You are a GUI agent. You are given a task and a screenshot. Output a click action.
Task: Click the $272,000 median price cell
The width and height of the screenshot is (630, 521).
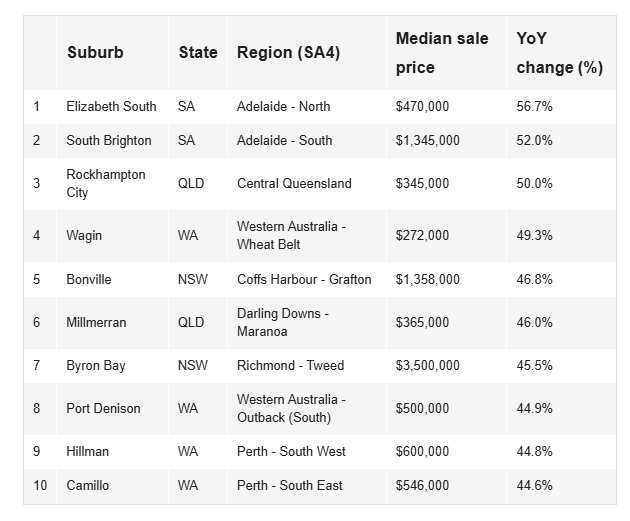(x=423, y=236)
